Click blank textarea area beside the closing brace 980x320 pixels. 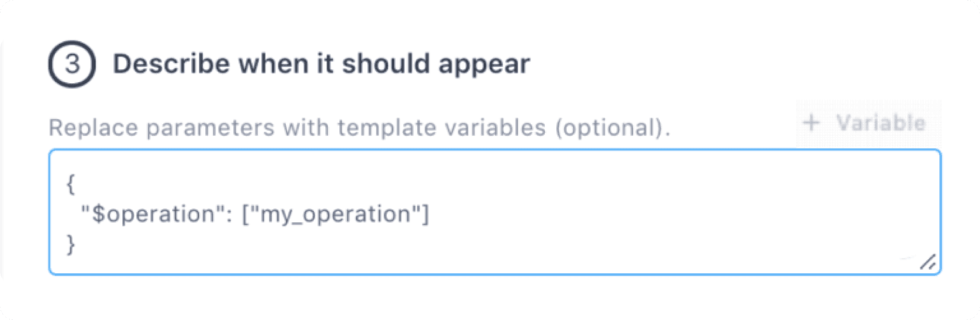pyautogui.click(x=467, y=244)
